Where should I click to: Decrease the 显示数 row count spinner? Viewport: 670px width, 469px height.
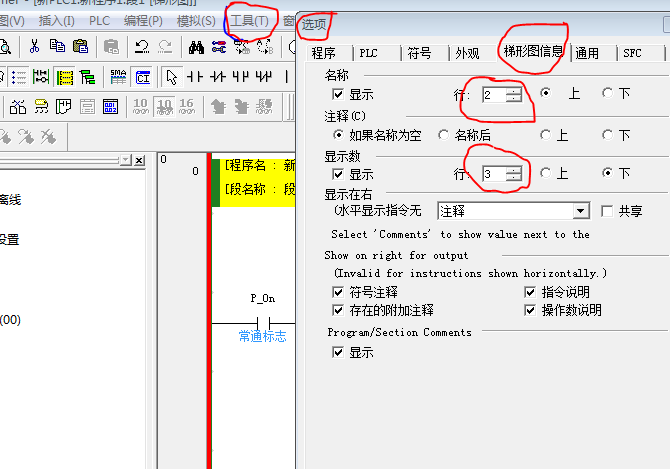click(x=514, y=178)
